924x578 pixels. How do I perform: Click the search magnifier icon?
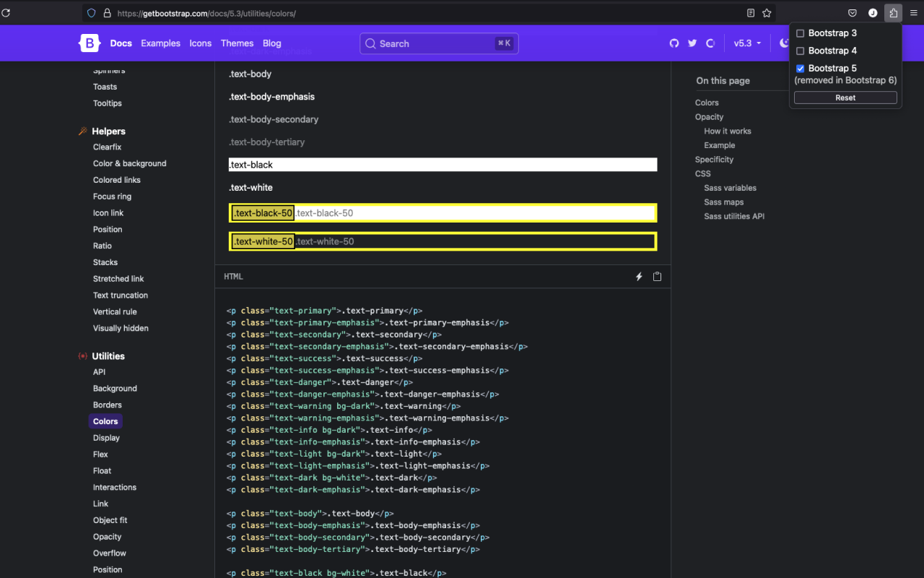[370, 43]
